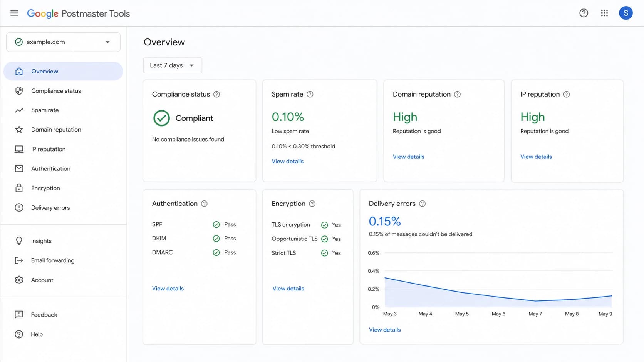
Task: Click the Encryption padlock icon
Action: pyautogui.click(x=19, y=188)
